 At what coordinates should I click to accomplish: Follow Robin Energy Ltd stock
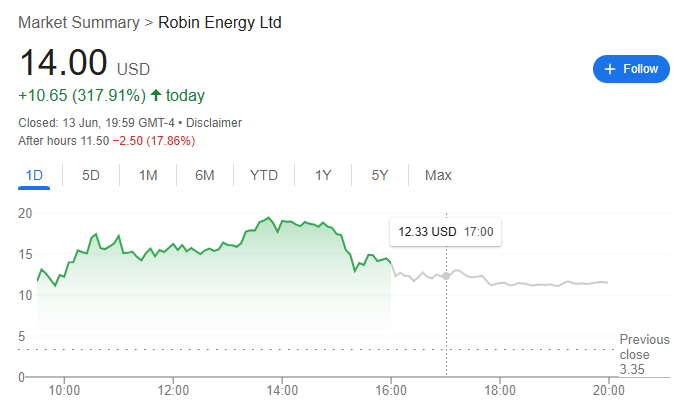point(631,69)
